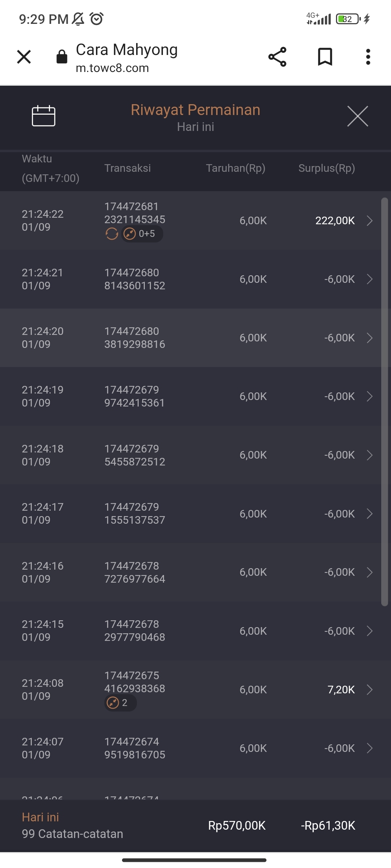391x868 pixels.
Task: Tap the 0+5 scatter badge
Action: tap(142, 234)
